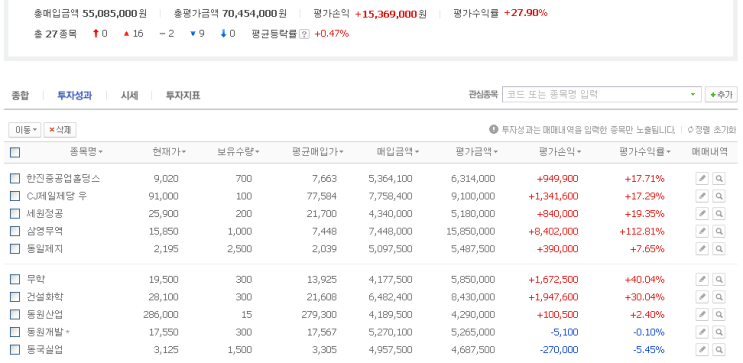Screen dimensions: 743x363
Task: Sort by 평가수익률 column header
Action: pos(644,152)
